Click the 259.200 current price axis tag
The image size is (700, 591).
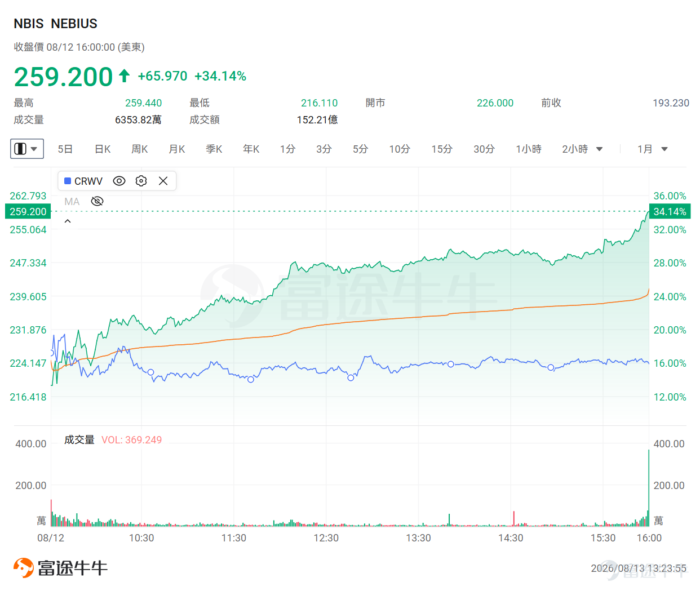tap(28, 211)
